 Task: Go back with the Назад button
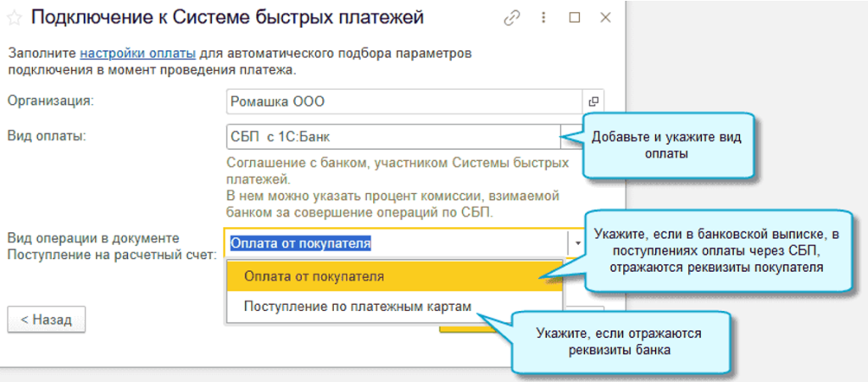(x=46, y=319)
